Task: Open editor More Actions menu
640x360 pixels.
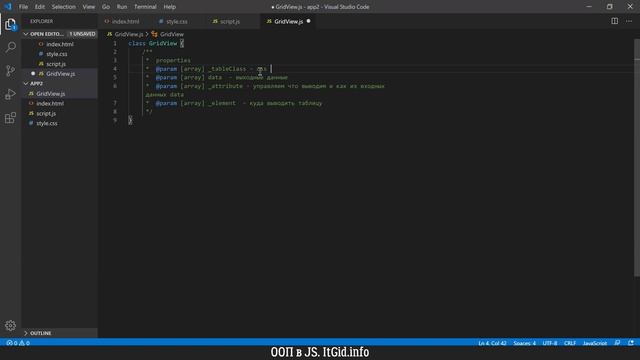Action: pyautogui.click(x=629, y=21)
